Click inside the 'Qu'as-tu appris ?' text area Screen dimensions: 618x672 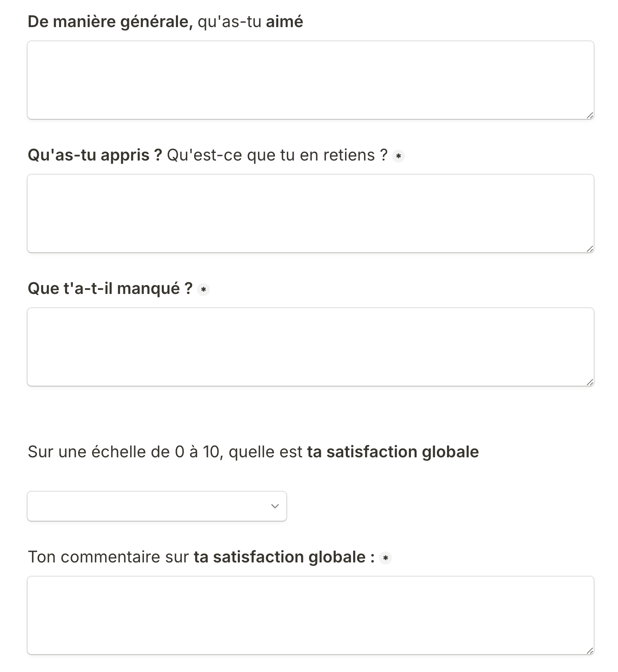(x=311, y=213)
